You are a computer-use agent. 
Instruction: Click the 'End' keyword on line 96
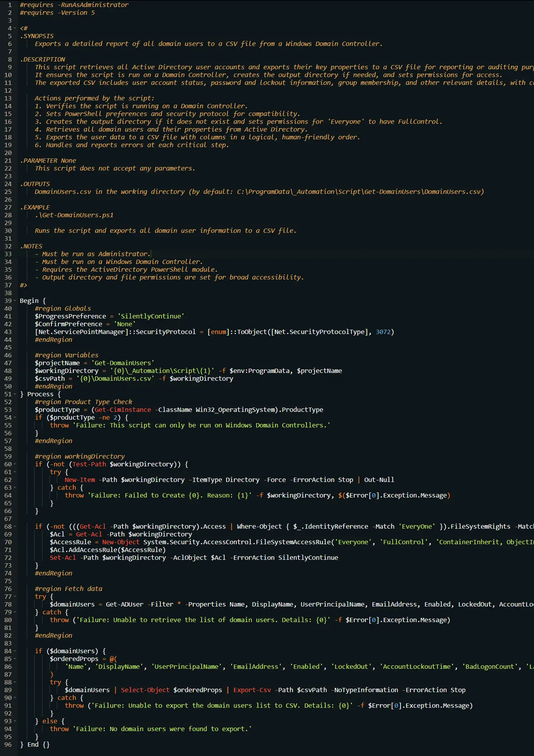click(33, 744)
